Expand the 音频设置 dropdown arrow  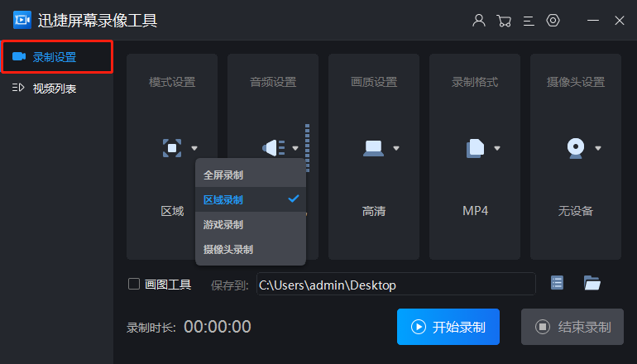point(295,148)
